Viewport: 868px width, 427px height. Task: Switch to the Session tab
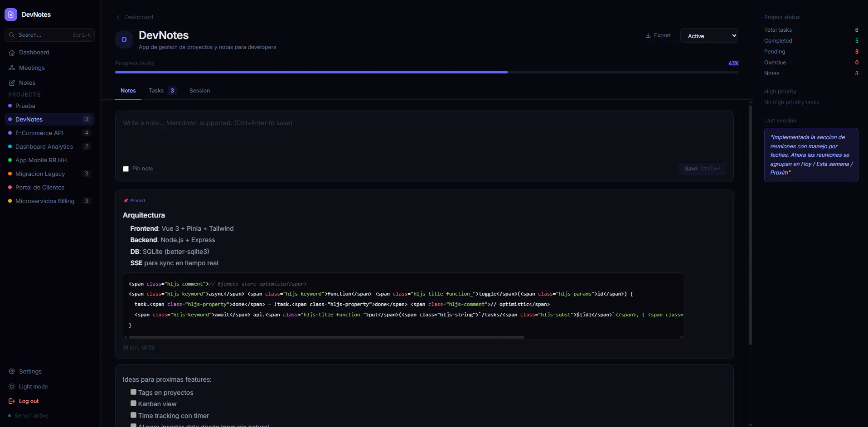click(x=199, y=91)
